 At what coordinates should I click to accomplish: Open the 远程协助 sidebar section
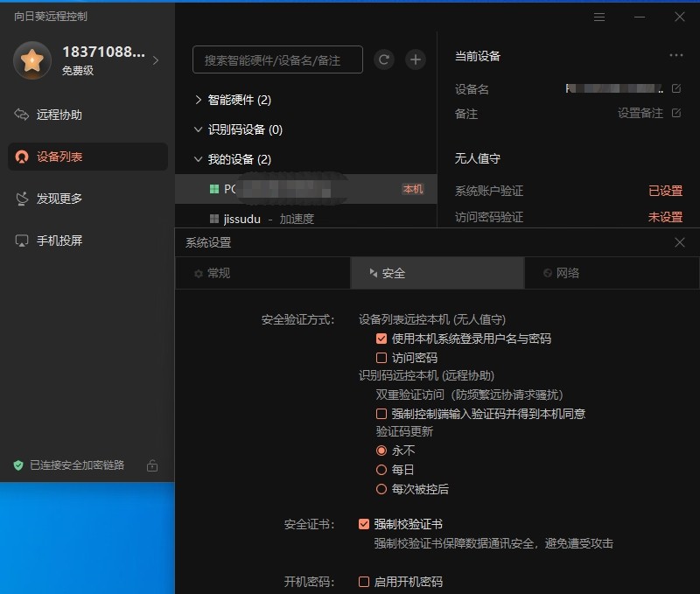(66, 115)
